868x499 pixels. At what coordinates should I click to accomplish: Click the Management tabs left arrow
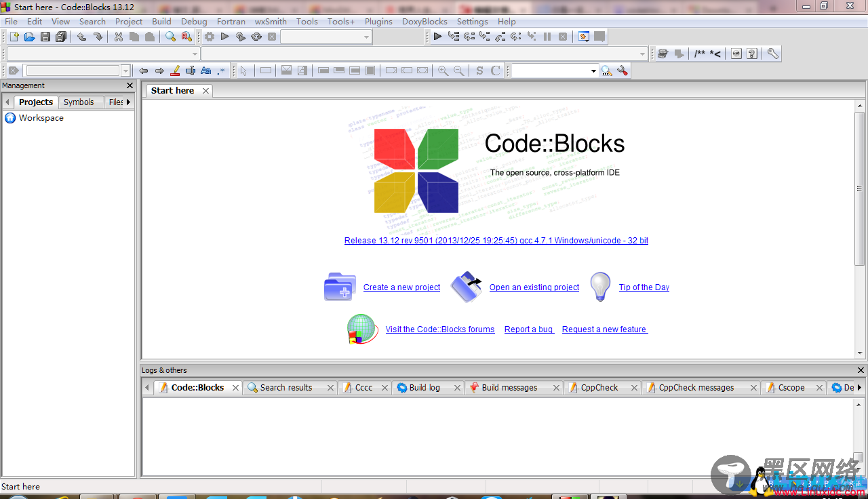pos(7,102)
